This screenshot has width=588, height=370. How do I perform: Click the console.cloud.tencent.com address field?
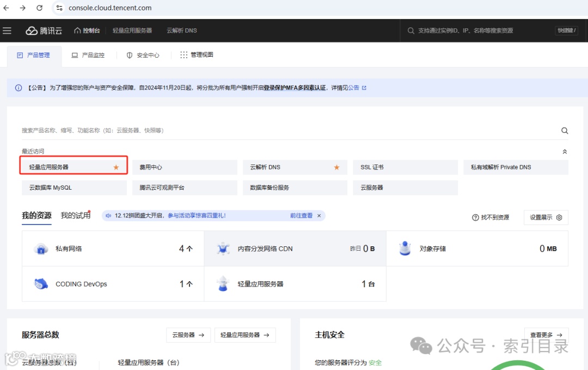pyautogui.click(x=110, y=8)
